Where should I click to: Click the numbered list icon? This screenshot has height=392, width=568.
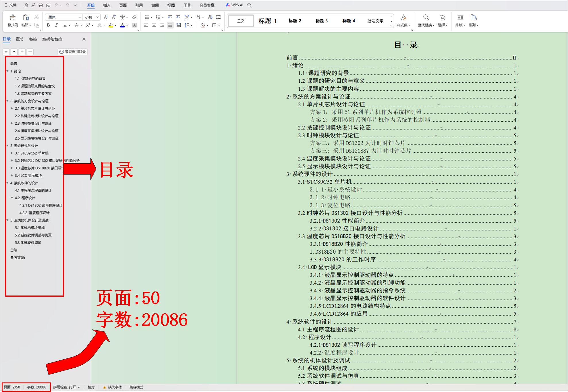(x=158, y=17)
